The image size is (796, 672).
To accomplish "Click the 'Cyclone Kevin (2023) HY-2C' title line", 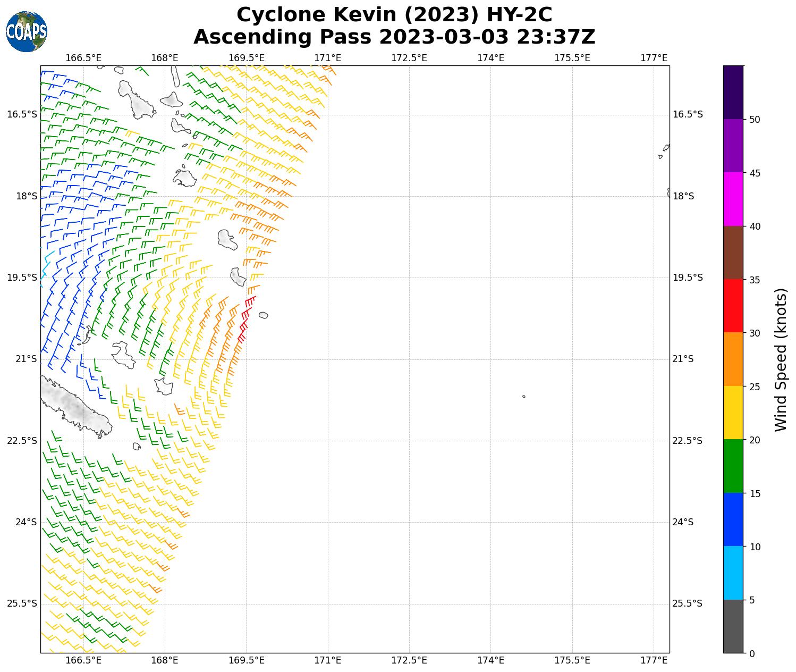I will tap(394, 15).
